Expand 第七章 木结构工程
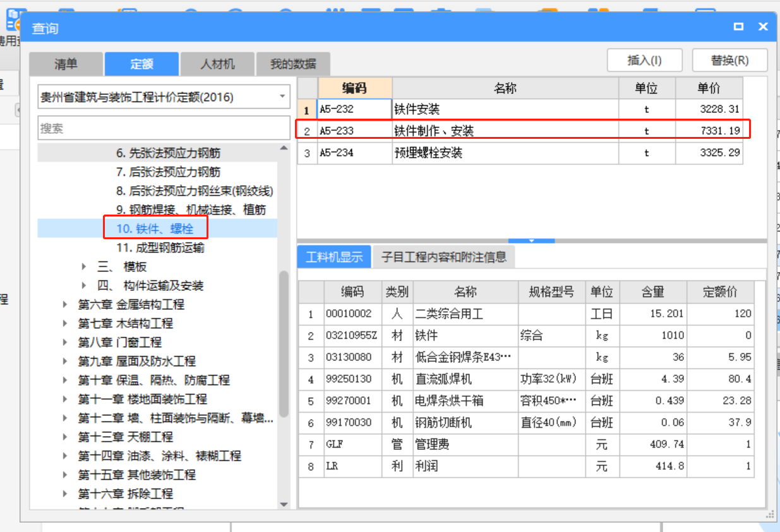This screenshot has height=532, width=780. pyautogui.click(x=66, y=324)
